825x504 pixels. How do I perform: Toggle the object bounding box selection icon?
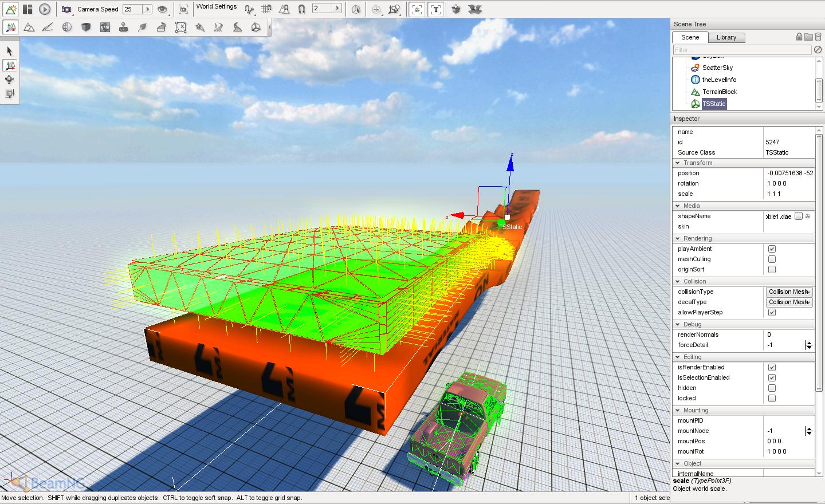(x=356, y=9)
